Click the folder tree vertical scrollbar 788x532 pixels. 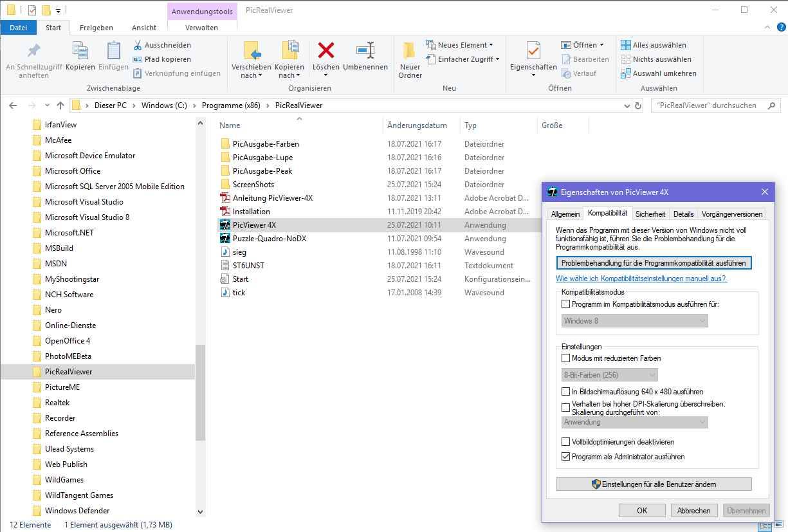[x=200, y=392]
